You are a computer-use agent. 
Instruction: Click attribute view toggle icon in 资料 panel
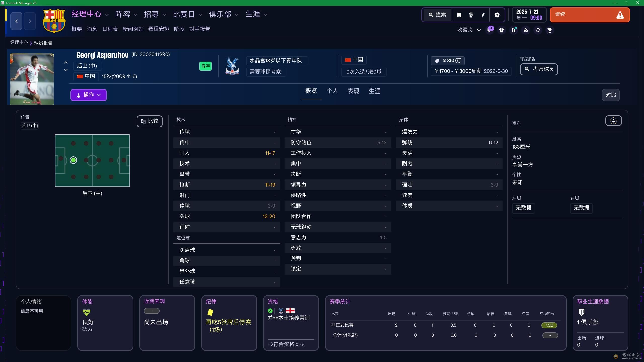click(613, 121)
